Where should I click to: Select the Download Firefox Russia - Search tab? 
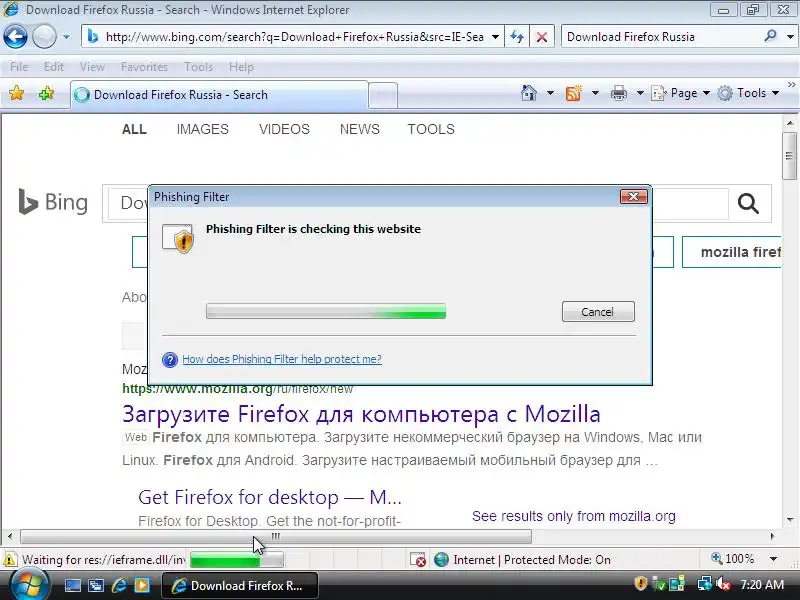point(219,95)
